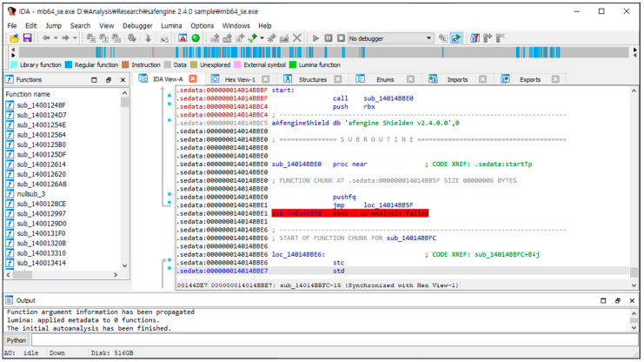Open the Edit menu
The height and width of the screenshot is (362, 644).
(x=30, y=25)
